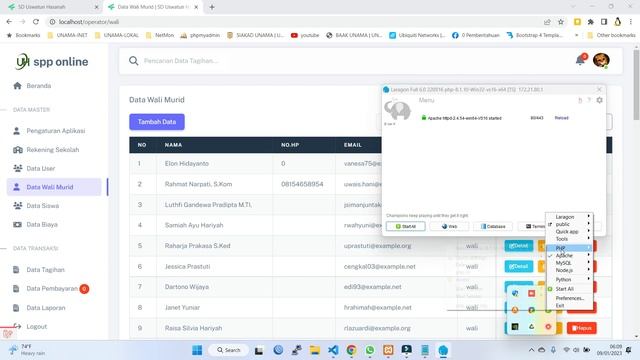Screen dimensions: 640x360
Task: Open the MySQL submenu
Action: 570,263
